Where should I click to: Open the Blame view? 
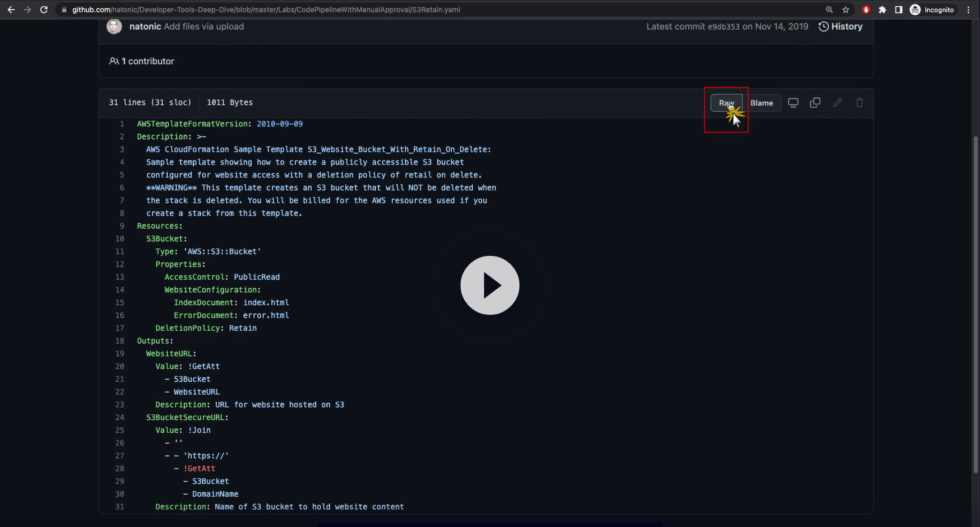[x=762, y=103]
